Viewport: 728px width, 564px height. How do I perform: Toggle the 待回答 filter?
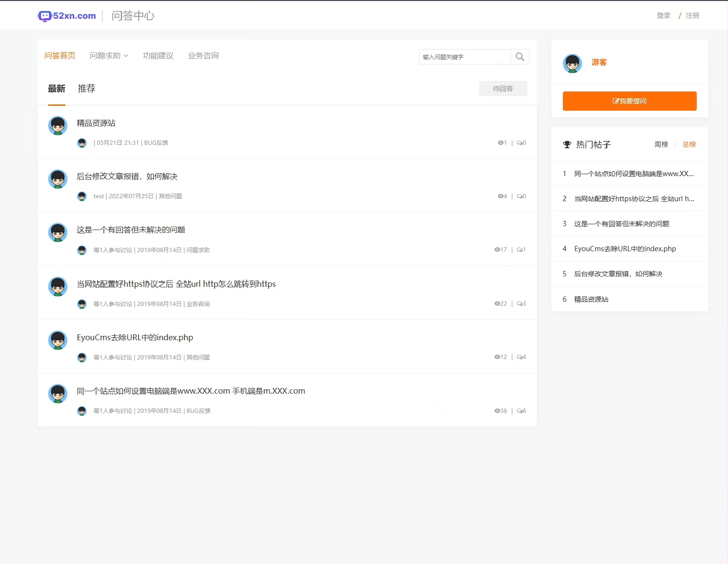[x=503, y=89]
